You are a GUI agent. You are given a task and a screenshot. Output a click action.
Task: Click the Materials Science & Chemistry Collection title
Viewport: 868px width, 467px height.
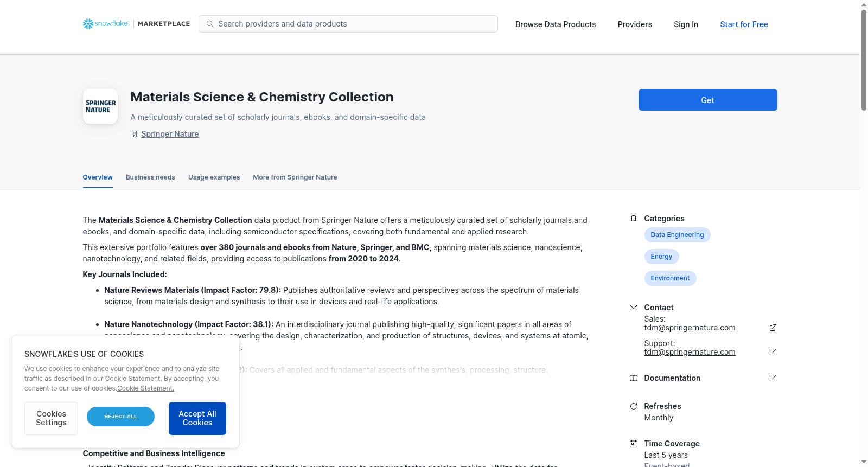262,97
